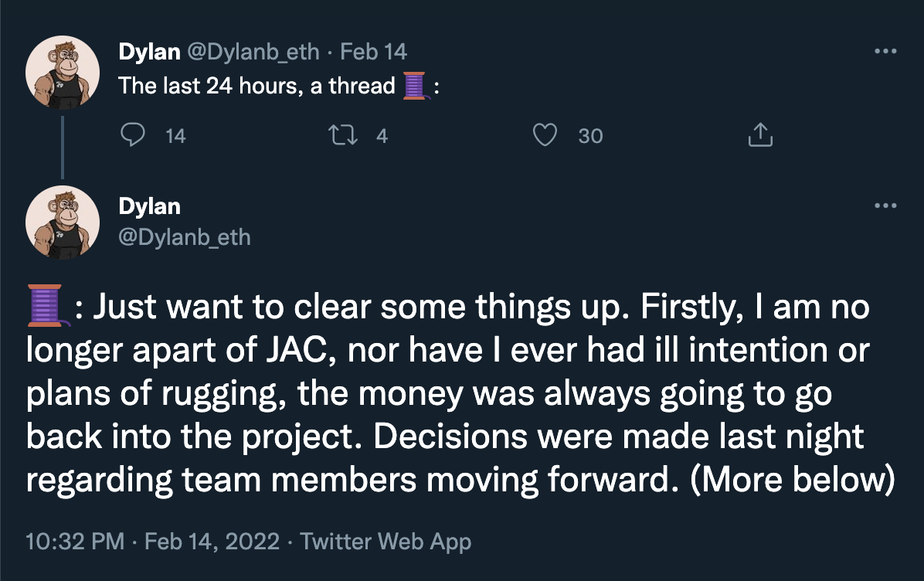Screen dimensions: 924x581
Task: Click the 14 replies count
Action: pos(175,136)
